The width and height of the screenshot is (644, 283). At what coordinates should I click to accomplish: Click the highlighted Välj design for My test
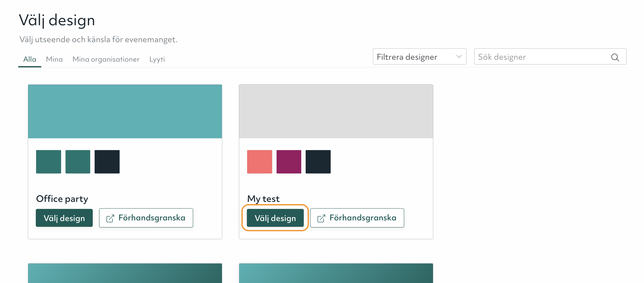point(275,218)
